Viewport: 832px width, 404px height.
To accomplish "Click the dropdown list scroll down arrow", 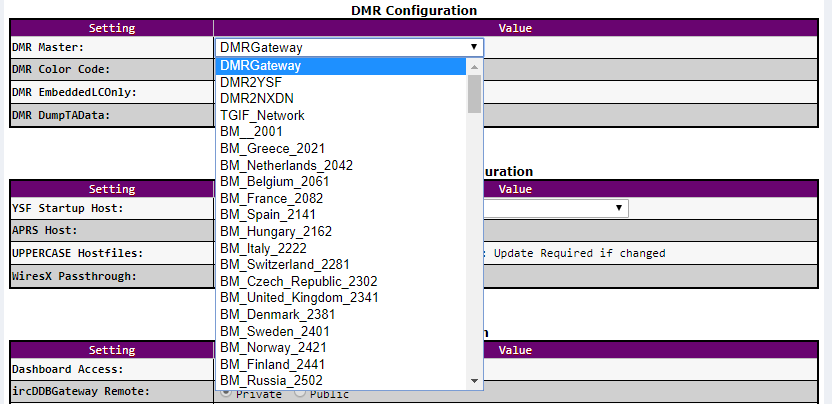I will click(474, 381).
